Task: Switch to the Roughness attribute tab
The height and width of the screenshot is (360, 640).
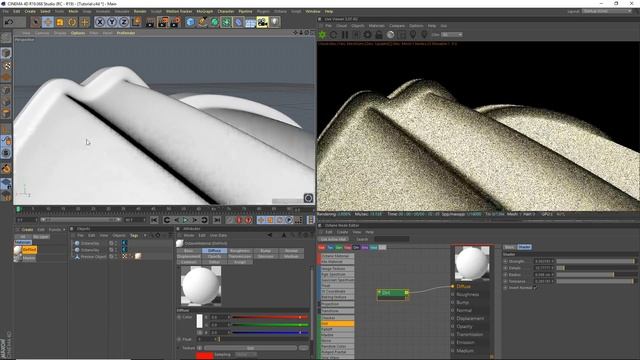Action: tap(240, 251)
